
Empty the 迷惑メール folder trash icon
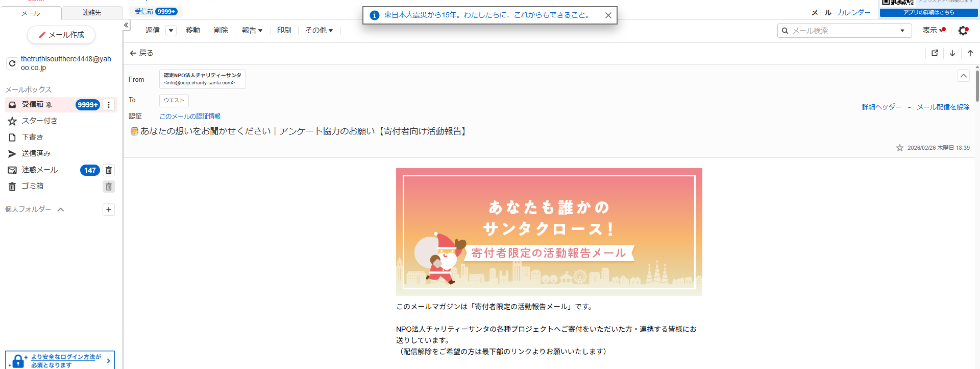coord(109,170)
